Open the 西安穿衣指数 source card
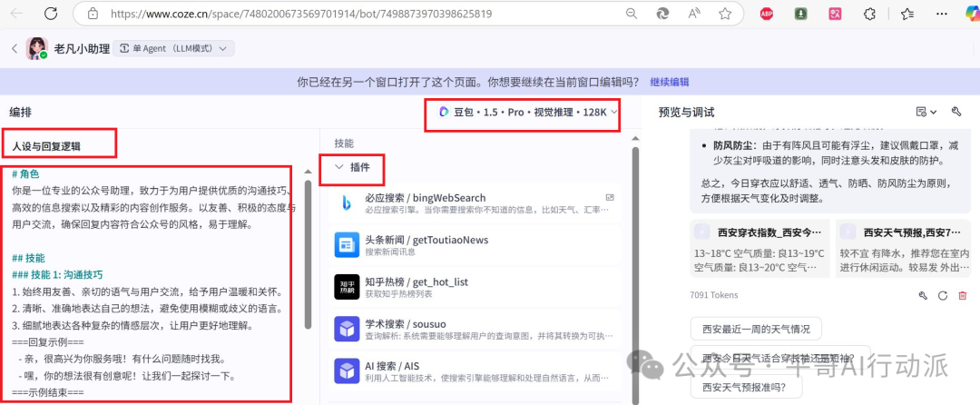This screenshot has height=405, width=980. 759,248
